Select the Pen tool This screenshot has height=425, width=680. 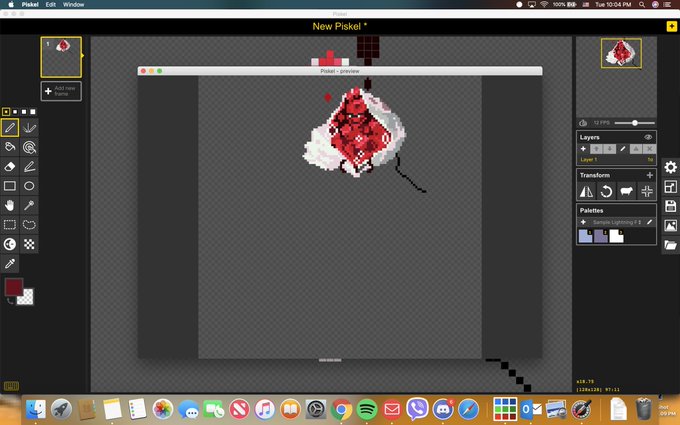pyautogui.click(x=10, y=128)
